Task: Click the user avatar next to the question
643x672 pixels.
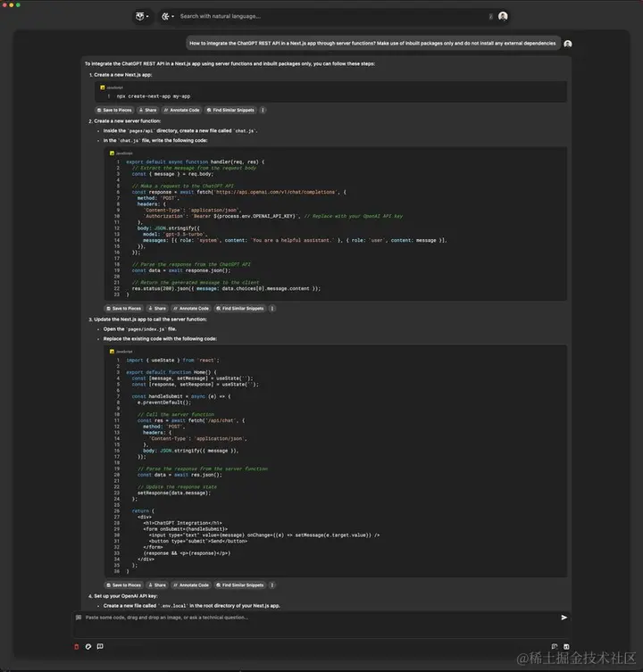Action: 568,44
